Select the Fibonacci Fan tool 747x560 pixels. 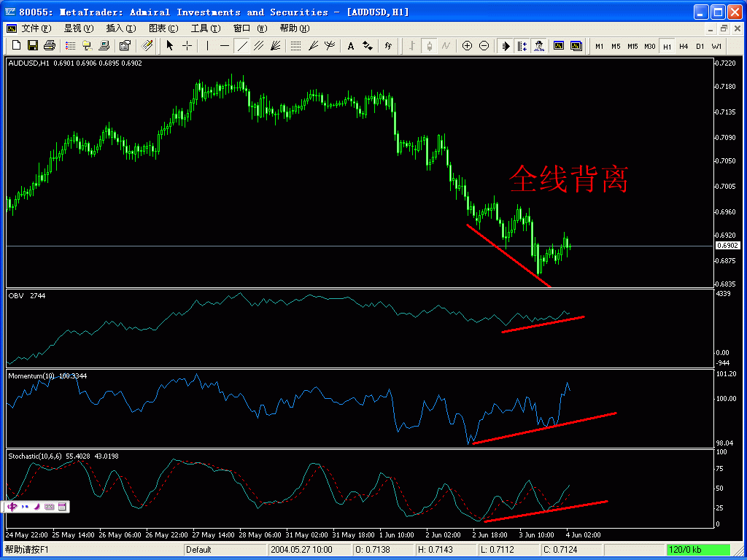click(x=313, y=46)
